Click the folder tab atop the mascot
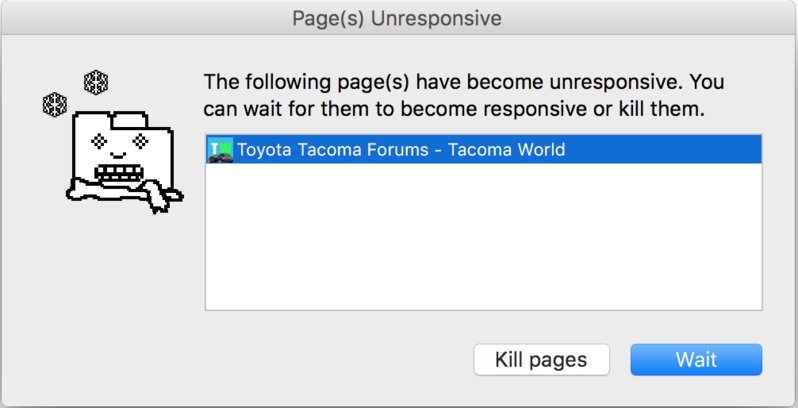 coord(130,120)
